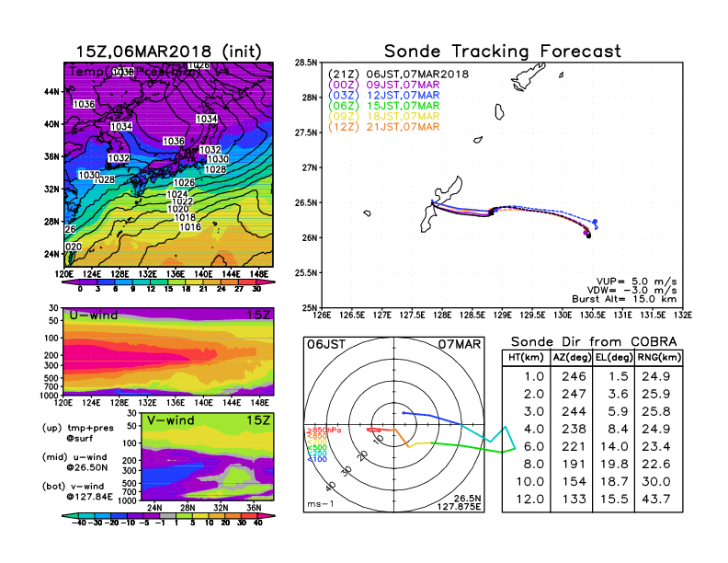The height and width of the screenshot is (563, 728).
Task: Click the '15Z,06MAR2018 (init)' title
Action: (168, 52)
